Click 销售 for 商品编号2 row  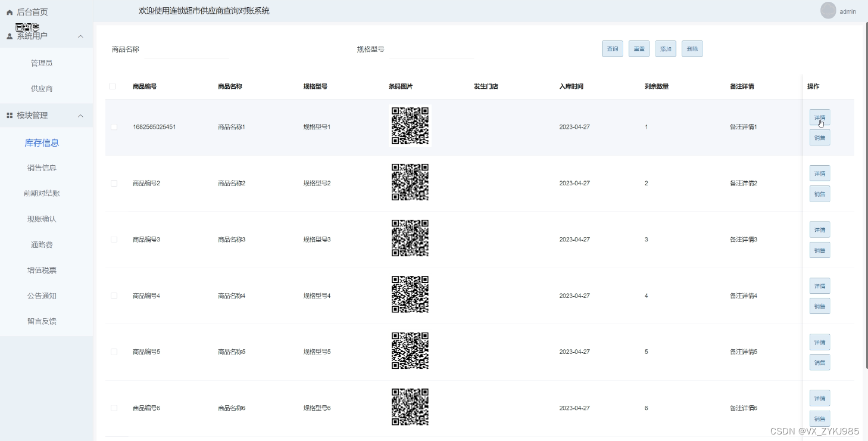tap(820, 194)
